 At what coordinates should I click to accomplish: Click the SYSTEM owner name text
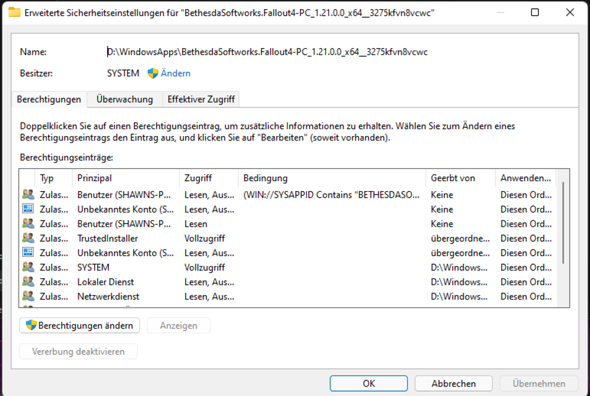123,73
